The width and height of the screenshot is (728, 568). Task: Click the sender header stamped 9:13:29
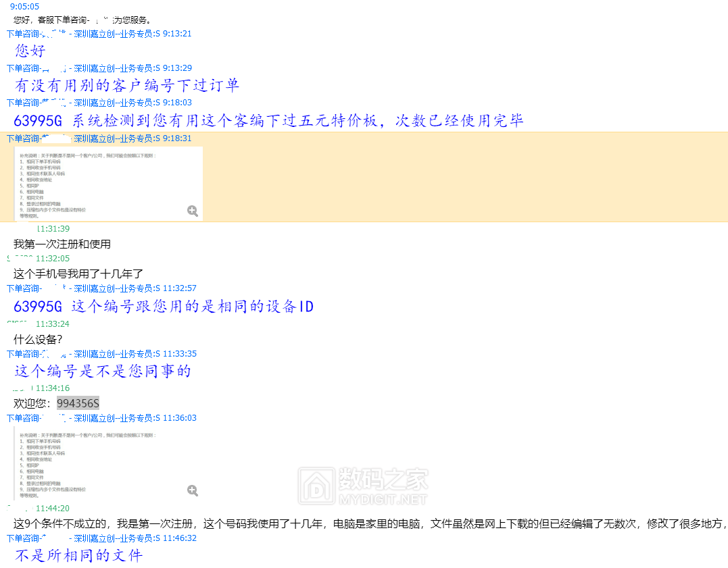pos(99,68)
